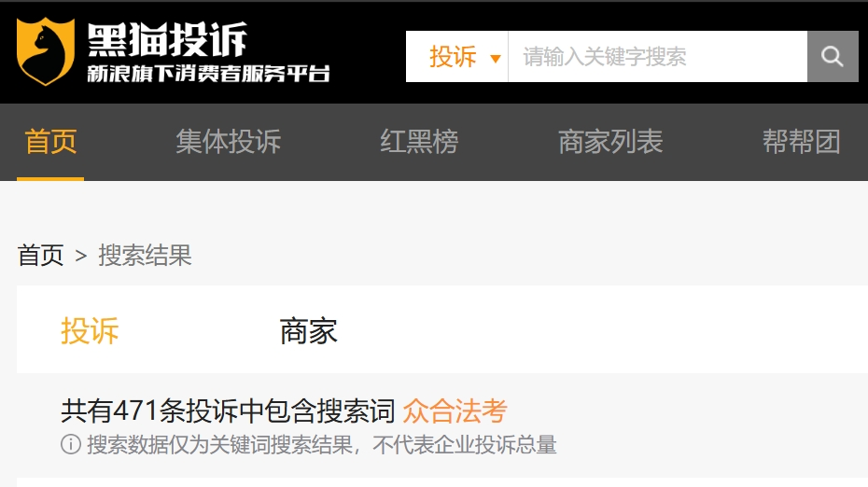Go to 首页 in the navigation bar

coord(50,142)
